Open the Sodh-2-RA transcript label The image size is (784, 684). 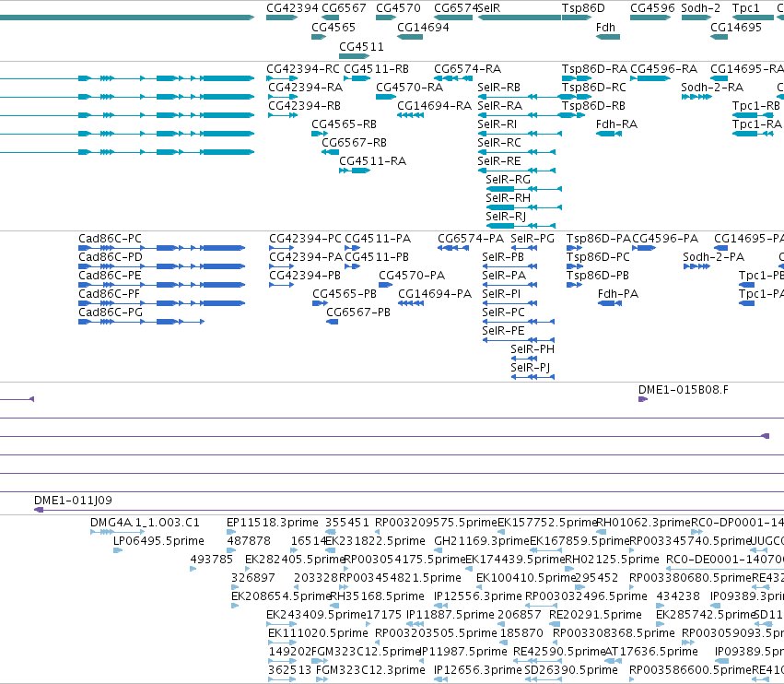pos(712,88)
